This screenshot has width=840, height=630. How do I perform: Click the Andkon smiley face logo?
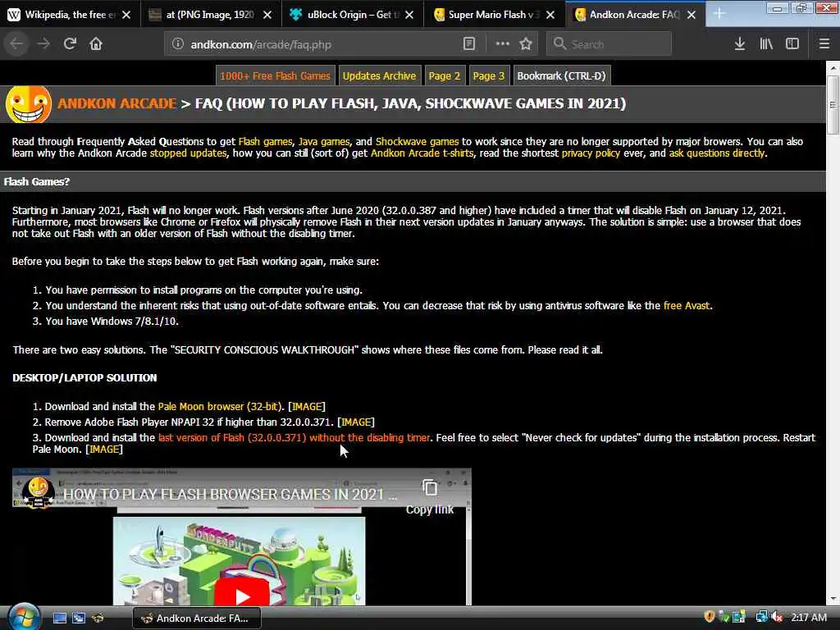click(29, 104)
